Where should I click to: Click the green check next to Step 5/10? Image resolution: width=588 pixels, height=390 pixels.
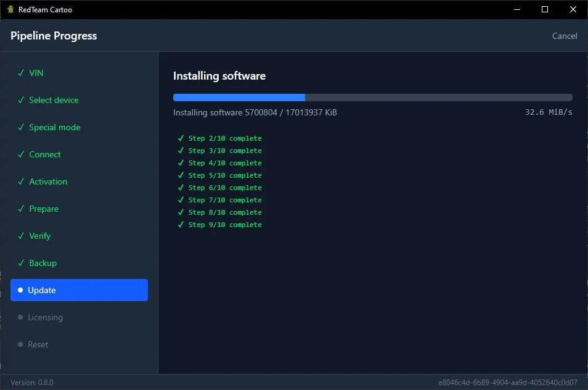(181, 175)
